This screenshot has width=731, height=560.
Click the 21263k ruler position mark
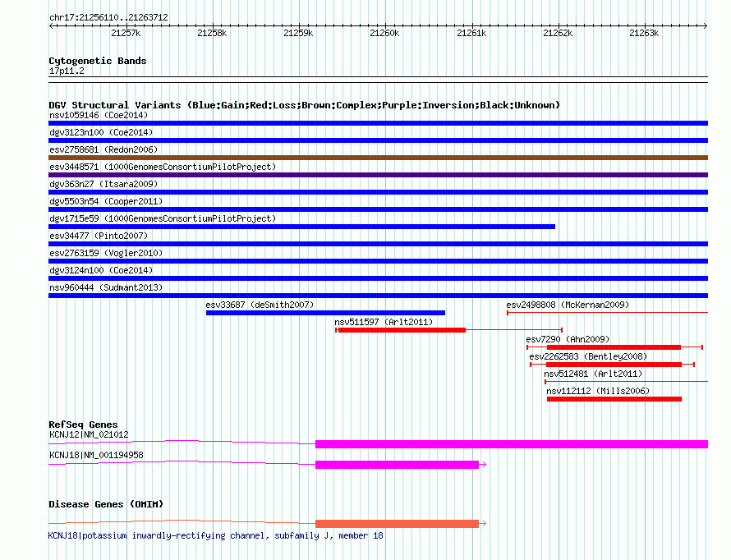tap(644, 34)
